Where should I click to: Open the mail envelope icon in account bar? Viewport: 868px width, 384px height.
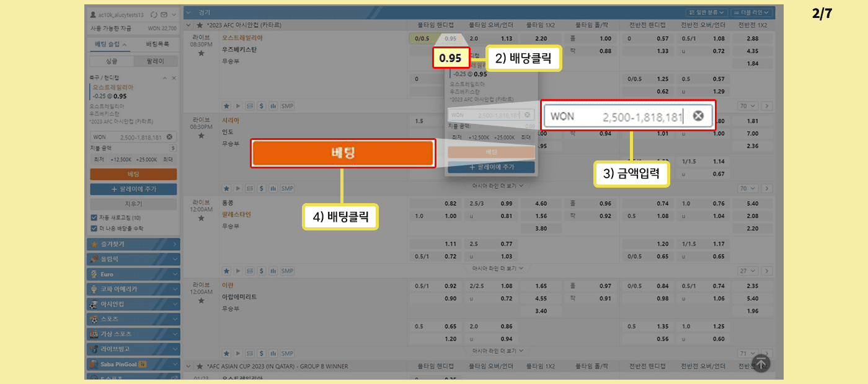point(164,14)
